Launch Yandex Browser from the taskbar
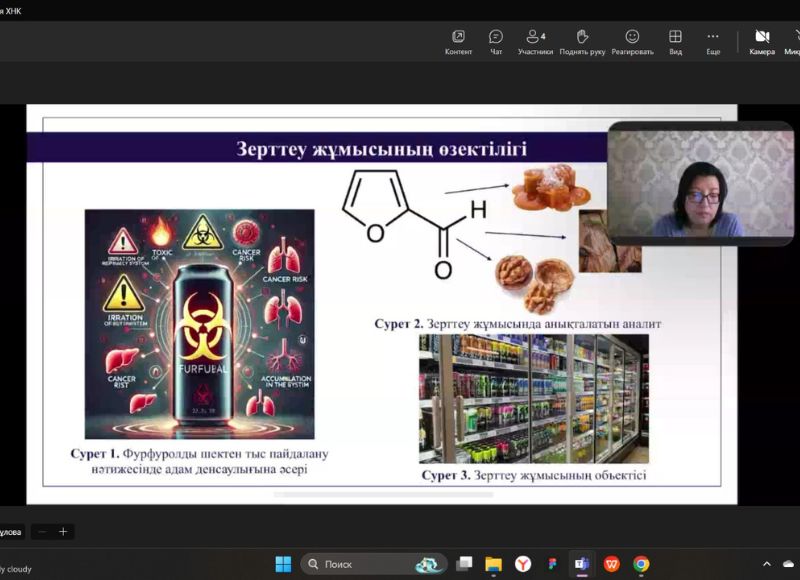Viewport: 800px width, 580px height. [x=522, y=564]
